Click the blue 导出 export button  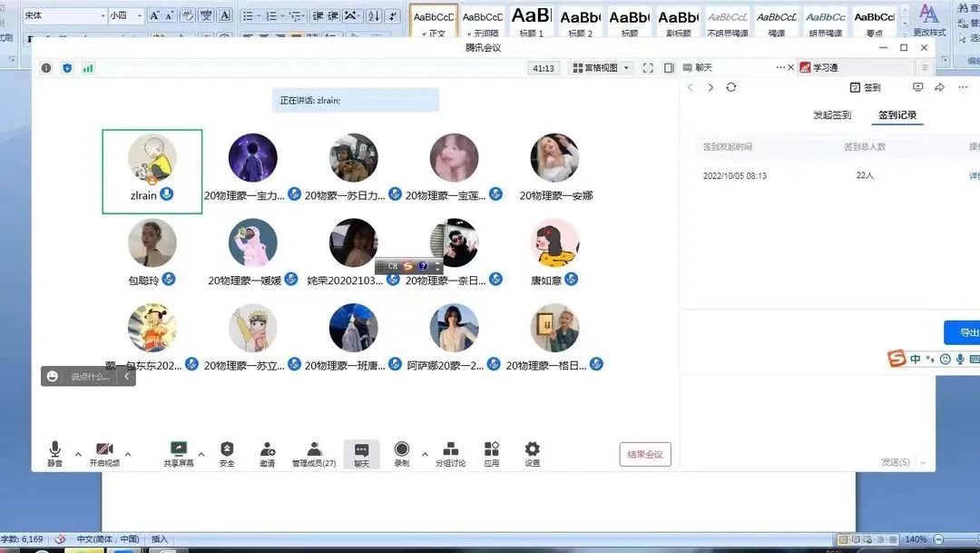(965, 332)
